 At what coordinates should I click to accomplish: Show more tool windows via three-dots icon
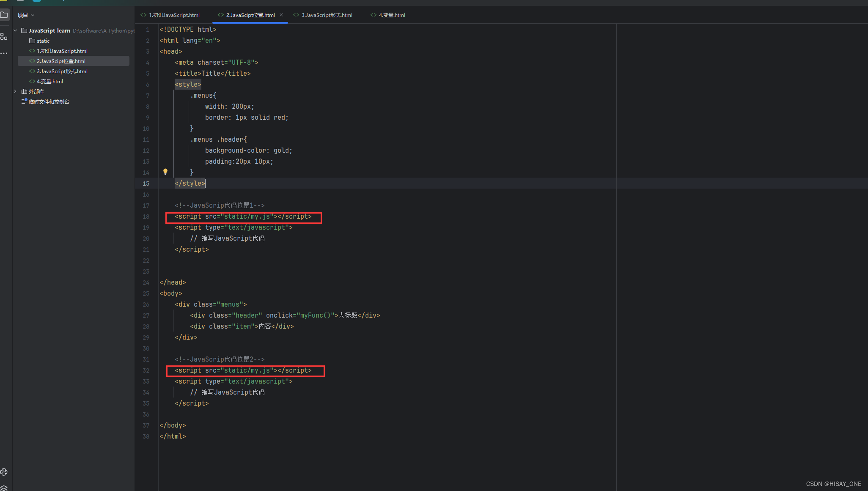tap(4, 53)
